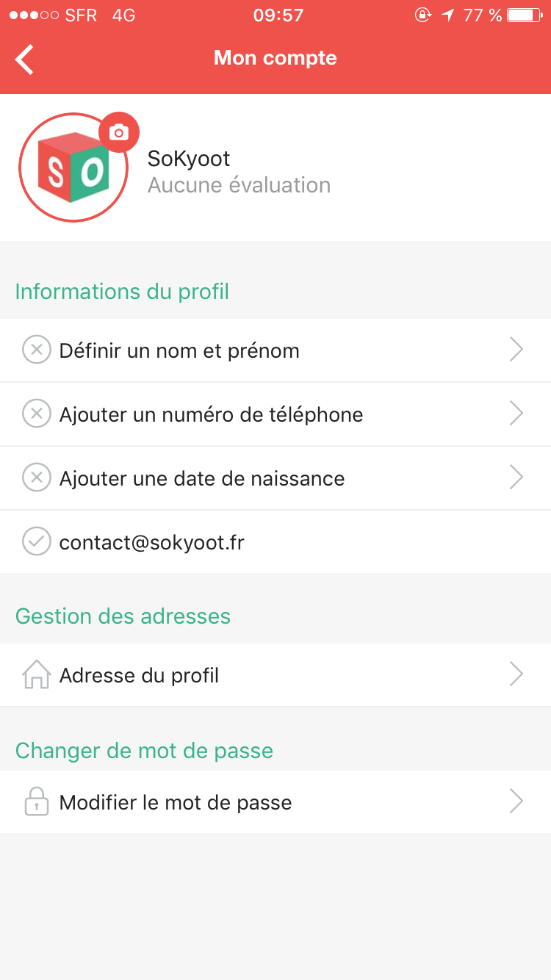This screenshot has height=980, width=551.
Task: Open the chevron for Adresse du profil
Action: tap(516, 675)
